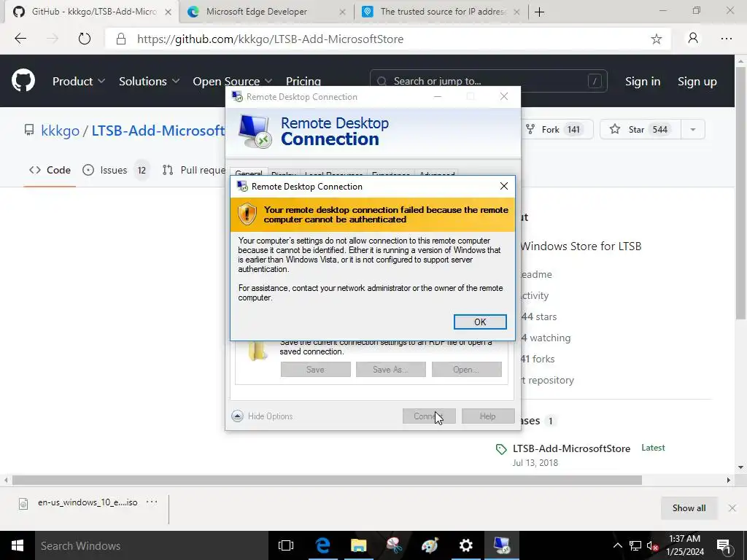Open the Windows Start menu

click(x=18, y=545)
